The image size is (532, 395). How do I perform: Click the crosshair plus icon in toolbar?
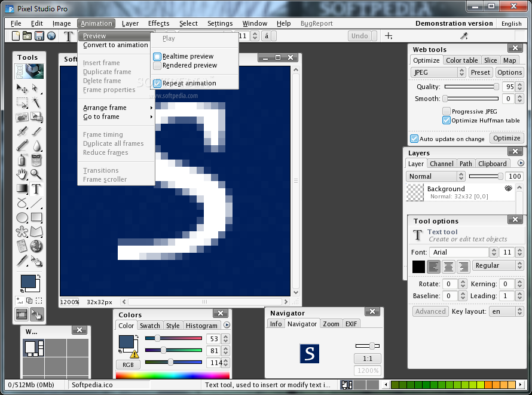(389, 36)
